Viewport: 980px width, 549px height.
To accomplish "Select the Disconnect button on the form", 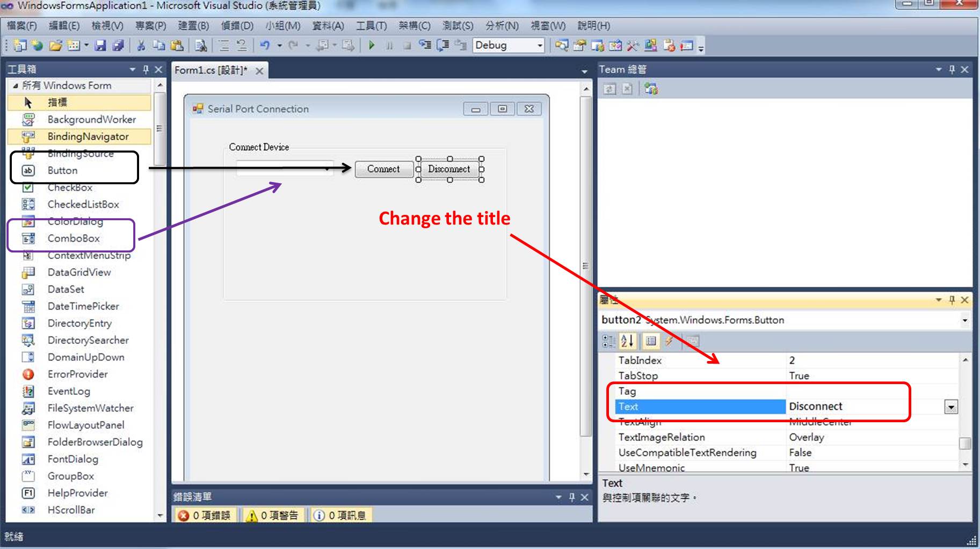I will (449, 169).
